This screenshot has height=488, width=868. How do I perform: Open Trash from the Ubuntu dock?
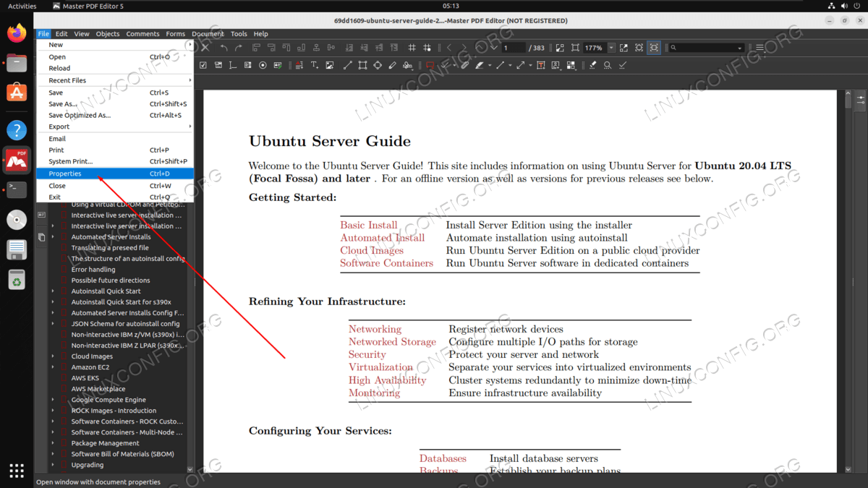17,279
